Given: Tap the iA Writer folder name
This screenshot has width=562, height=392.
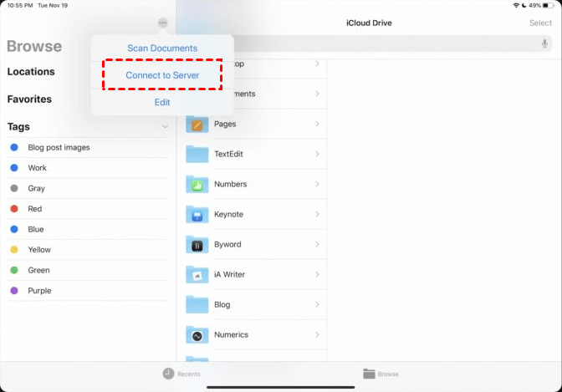Looking at the screenshot, I should pyautogui.click(x=229, y=274).
